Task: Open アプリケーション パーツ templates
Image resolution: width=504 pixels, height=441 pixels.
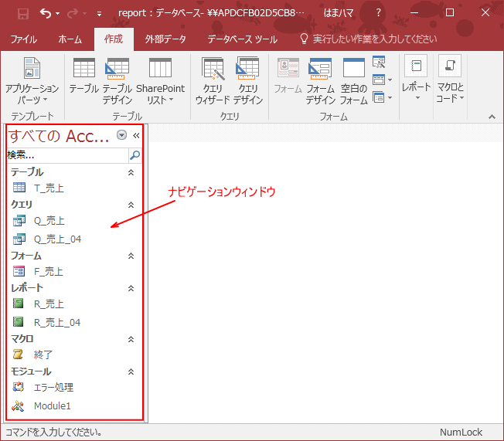Action: click(32, 80)
